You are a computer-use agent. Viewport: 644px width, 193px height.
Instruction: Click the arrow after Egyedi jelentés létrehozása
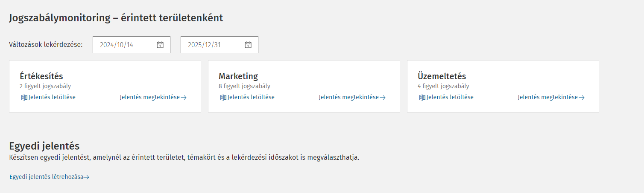87,177
